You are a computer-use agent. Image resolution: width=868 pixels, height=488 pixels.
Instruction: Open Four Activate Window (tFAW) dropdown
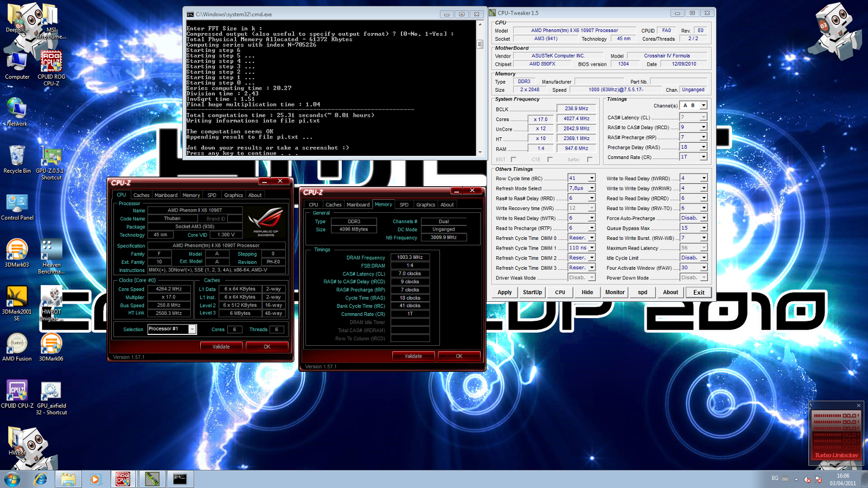click(x=704, y=268)
